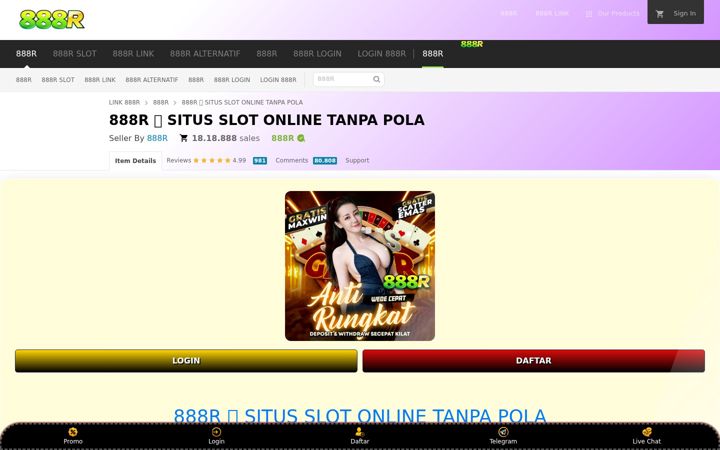Click the search magnifier icon

pyautogui.click(x=377, y=79)
